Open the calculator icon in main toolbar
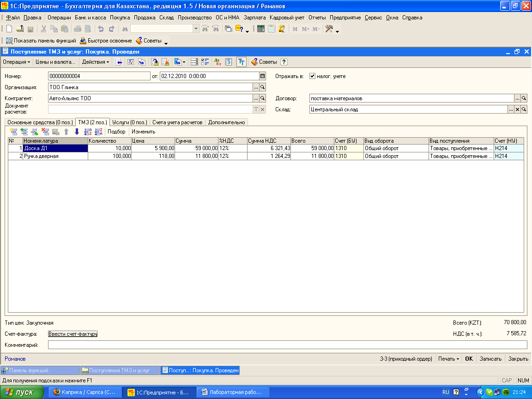 pyautogui.click(x=260, y=29)
